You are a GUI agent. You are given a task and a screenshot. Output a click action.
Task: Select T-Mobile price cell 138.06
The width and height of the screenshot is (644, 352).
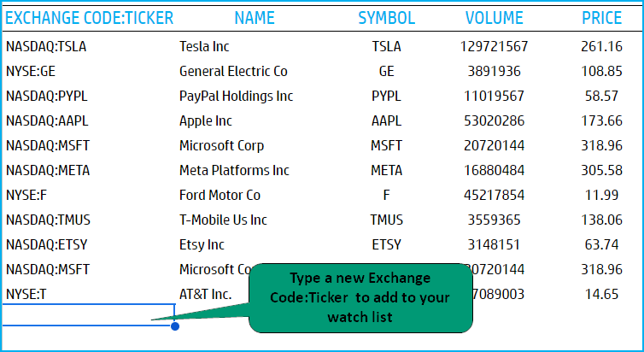[x=601, y=220]
